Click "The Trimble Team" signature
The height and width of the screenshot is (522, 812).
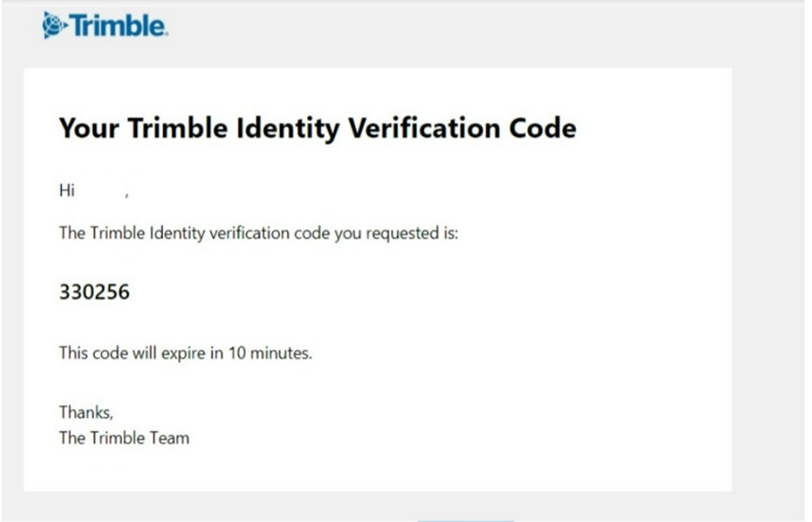[124, 438]
